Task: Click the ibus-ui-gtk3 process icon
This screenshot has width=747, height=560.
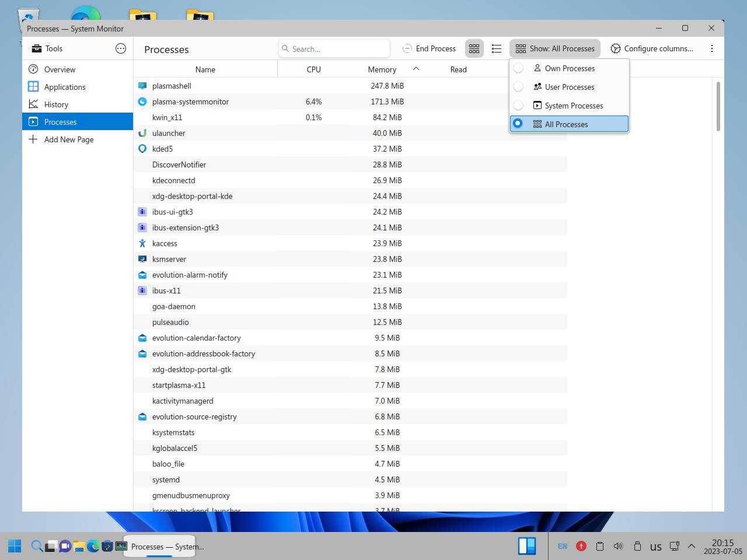Action: coord(142,212)
